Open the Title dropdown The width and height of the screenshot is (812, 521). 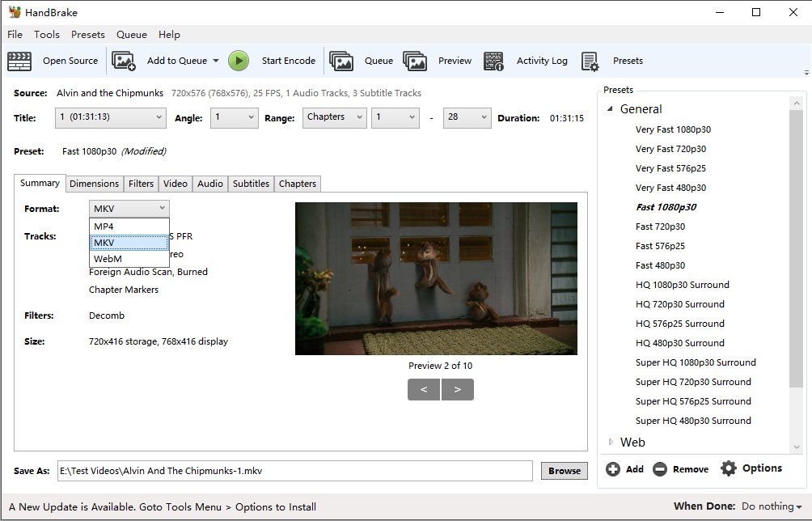pyautogui.click(x=111, y=117)
